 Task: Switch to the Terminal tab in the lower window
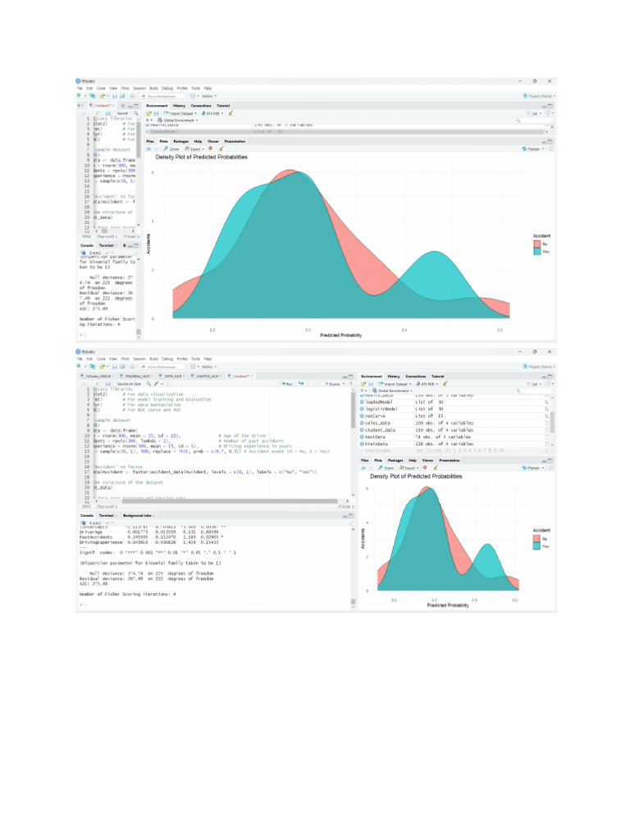coord(107,515)
